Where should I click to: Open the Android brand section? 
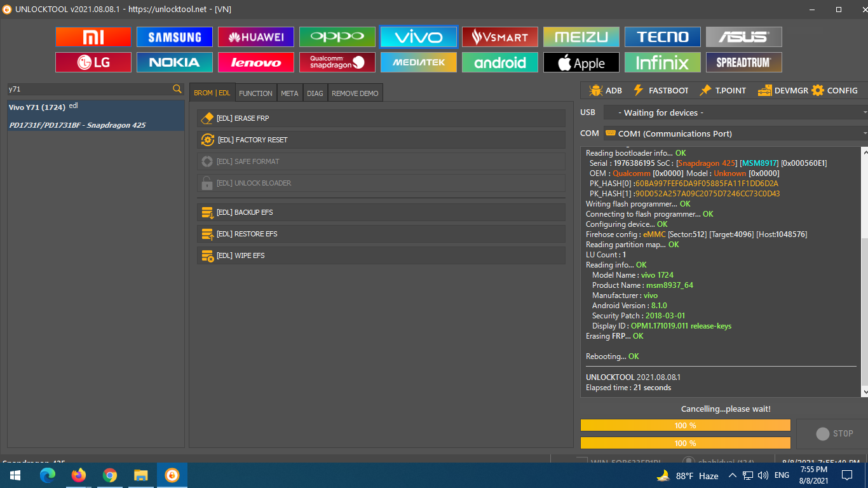(500, 62)
